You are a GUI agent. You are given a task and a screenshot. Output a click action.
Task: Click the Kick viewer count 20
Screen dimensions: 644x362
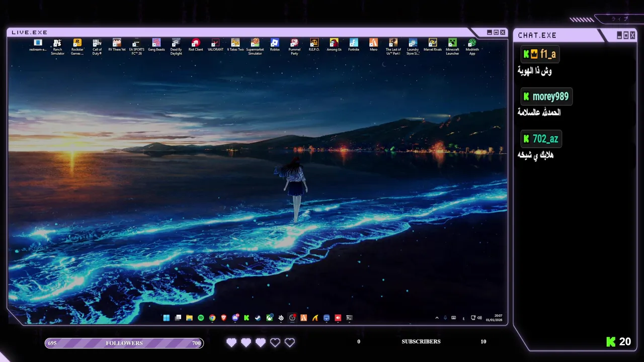[625, 342]
